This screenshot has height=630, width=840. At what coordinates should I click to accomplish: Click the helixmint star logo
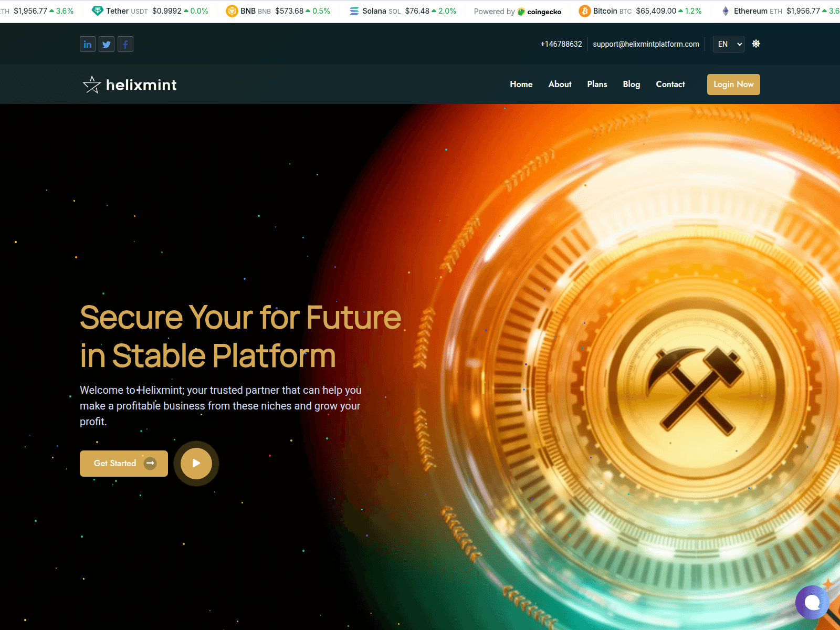[130, 85]
